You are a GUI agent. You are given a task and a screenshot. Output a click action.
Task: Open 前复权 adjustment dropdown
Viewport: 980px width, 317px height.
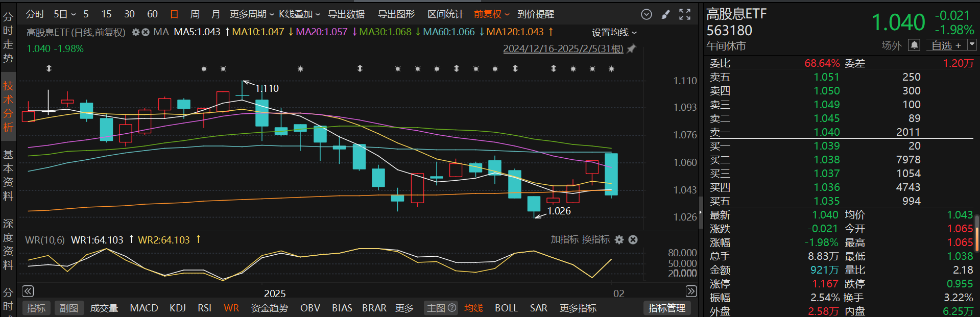point(492,14)
